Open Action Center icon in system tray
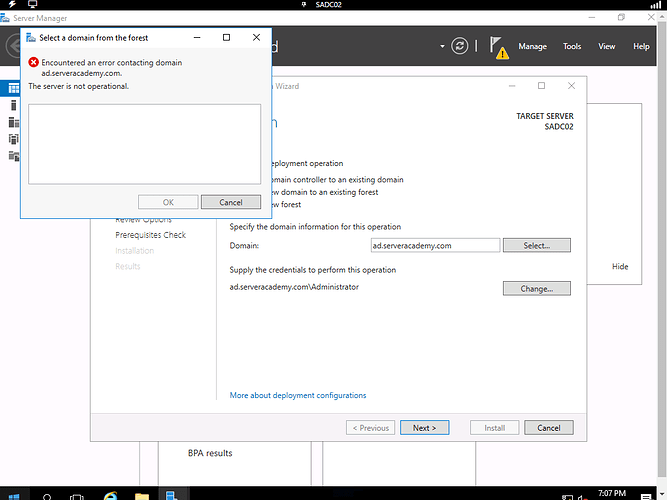667x500 pixels. coord(646,497)
